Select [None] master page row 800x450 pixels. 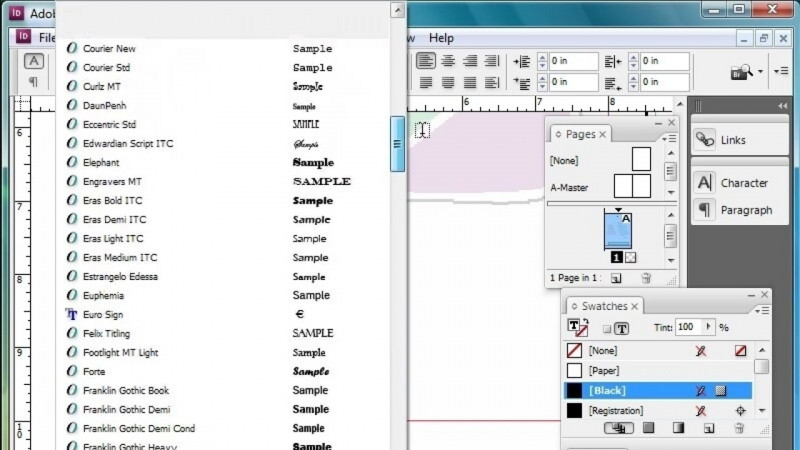(601, 160)
